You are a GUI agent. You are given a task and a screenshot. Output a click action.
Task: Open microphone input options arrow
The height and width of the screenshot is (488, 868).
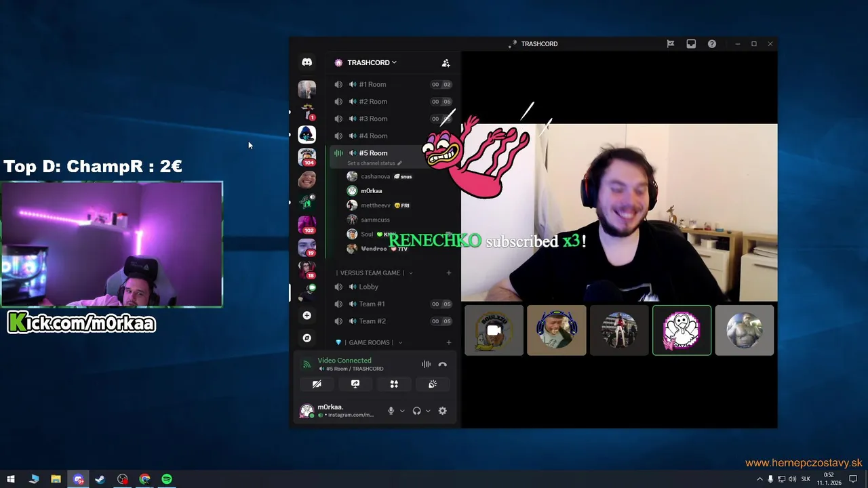tap(402, 411)
